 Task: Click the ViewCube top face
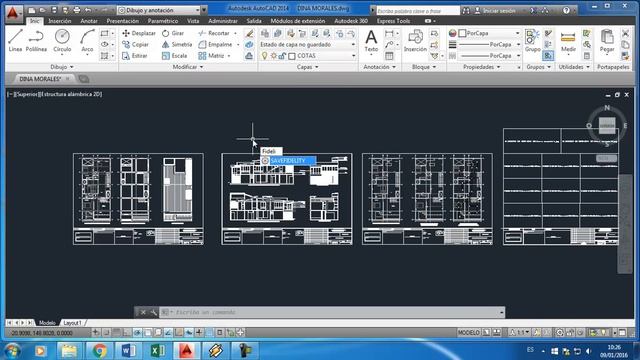click(x=607, y=126)
